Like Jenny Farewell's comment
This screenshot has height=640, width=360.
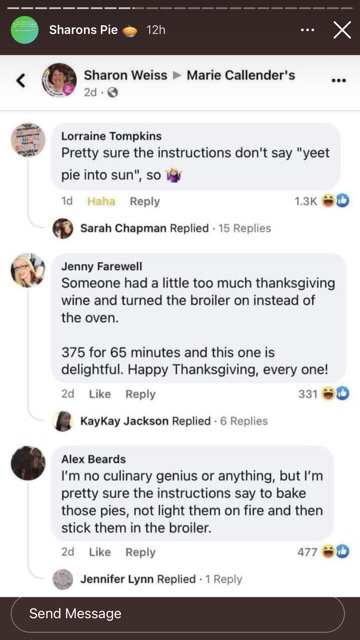100,394
